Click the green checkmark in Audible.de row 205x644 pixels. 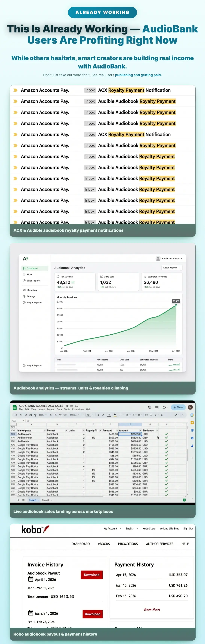[x=166, y=441]
